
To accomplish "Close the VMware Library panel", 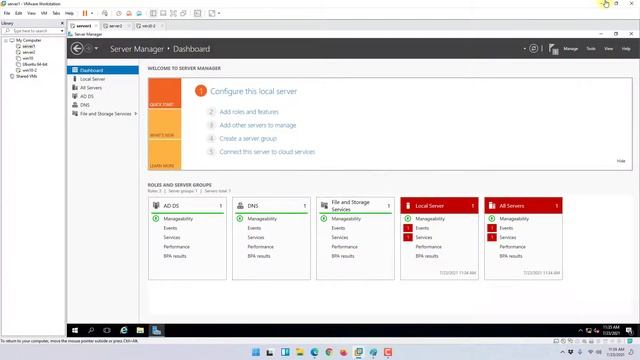I will tap(62, 23).
